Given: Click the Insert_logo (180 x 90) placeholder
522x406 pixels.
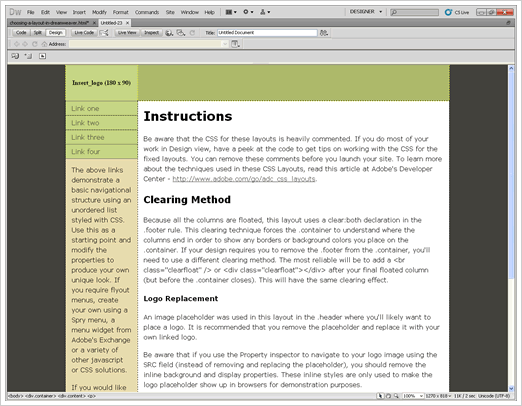Looking at the screenshot, I should pyautogui.click(x=101, y=83).
